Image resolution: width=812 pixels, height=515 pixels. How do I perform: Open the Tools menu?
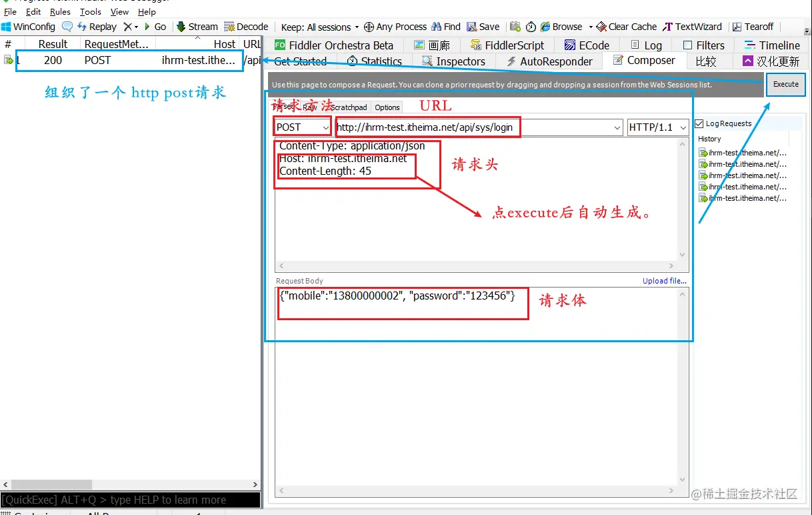click(91, 12)
